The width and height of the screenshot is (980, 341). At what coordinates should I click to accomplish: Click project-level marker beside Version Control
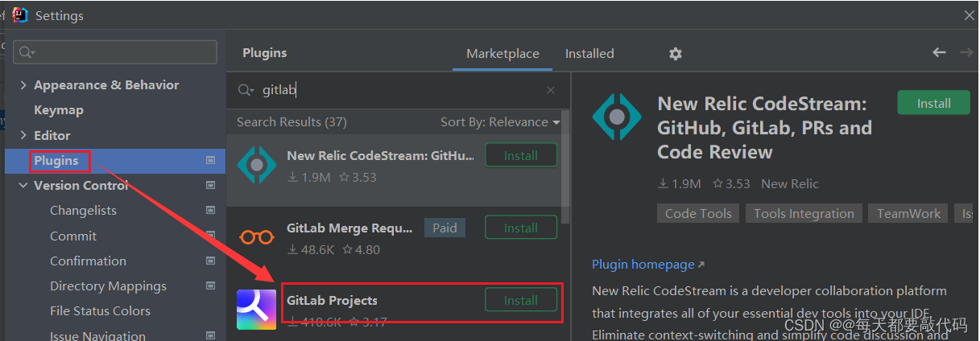210,185
